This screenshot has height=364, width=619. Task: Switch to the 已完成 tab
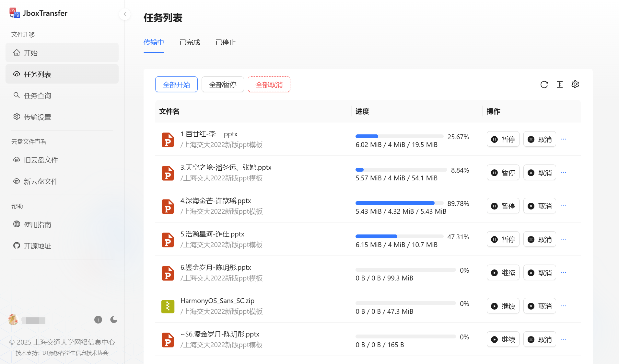[190, 42]
